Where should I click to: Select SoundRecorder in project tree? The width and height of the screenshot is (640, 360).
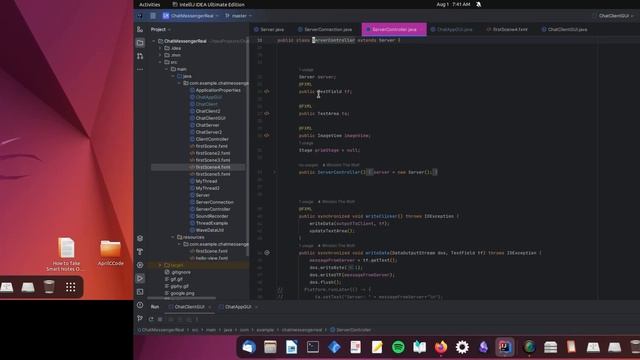(209, 216)
